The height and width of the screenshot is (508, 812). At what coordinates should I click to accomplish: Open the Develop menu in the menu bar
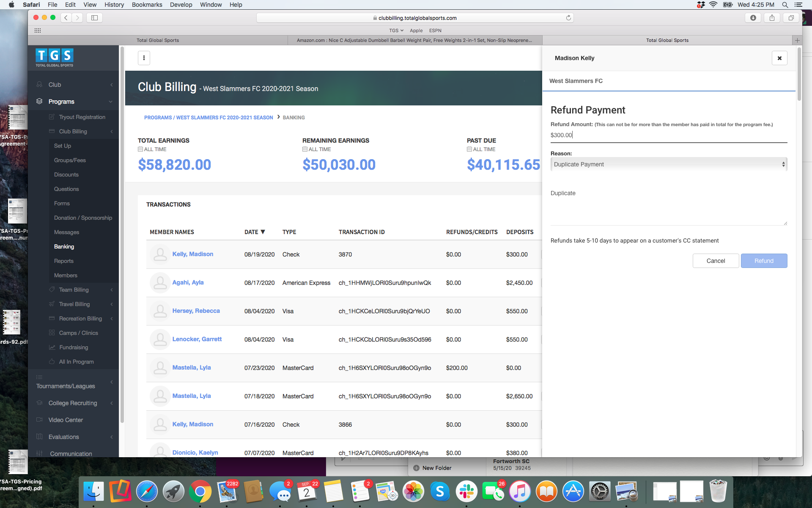(x=181, y=5)
